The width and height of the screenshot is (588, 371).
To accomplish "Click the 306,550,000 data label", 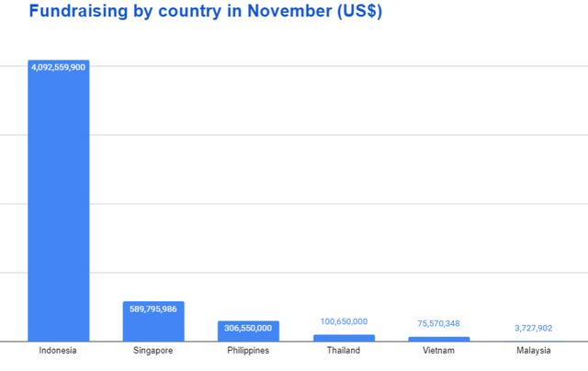I will [248, 328].
